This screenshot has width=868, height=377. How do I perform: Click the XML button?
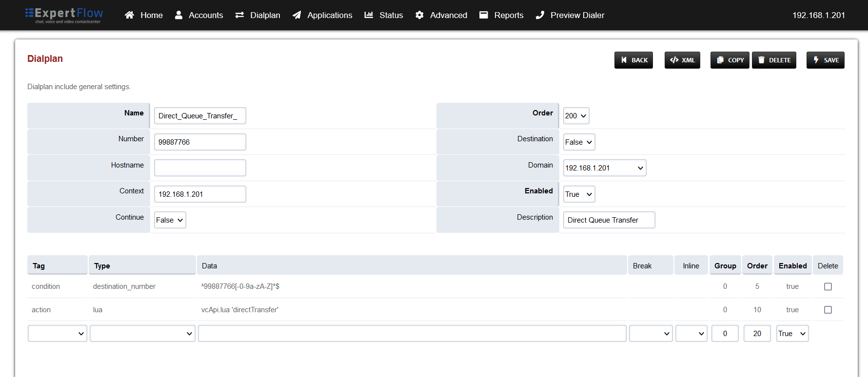pos(682,60)
